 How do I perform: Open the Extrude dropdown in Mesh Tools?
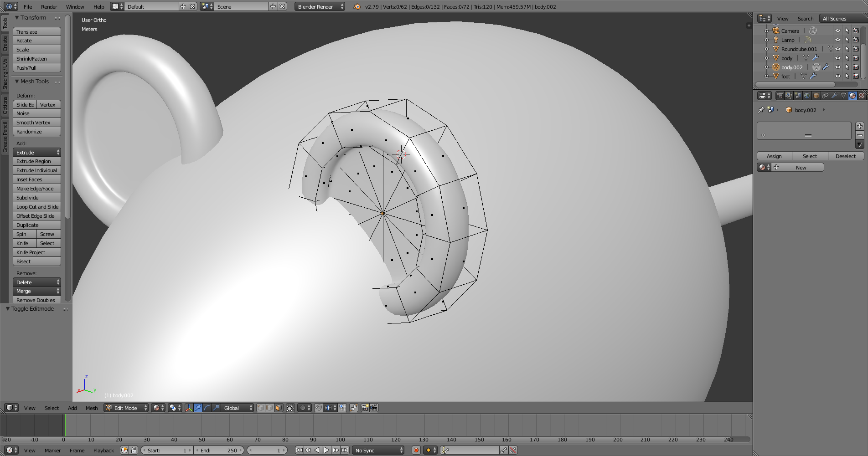37,153
